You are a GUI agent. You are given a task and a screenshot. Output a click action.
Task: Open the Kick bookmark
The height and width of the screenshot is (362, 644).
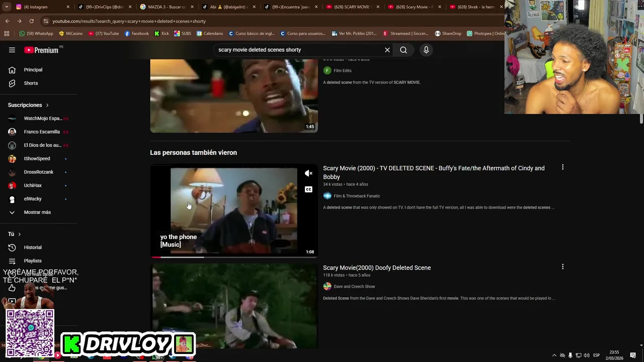[162, 34]
